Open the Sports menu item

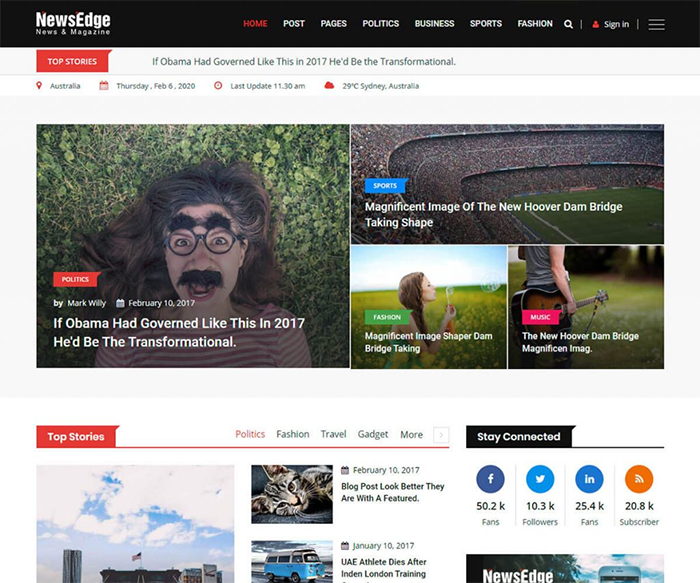pos(486,24)
